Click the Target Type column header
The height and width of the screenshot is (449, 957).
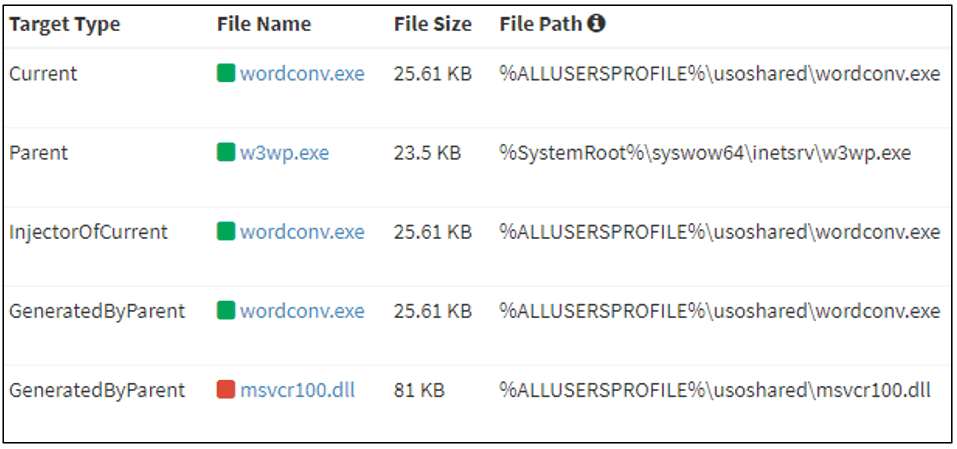(x=65, y=24)
